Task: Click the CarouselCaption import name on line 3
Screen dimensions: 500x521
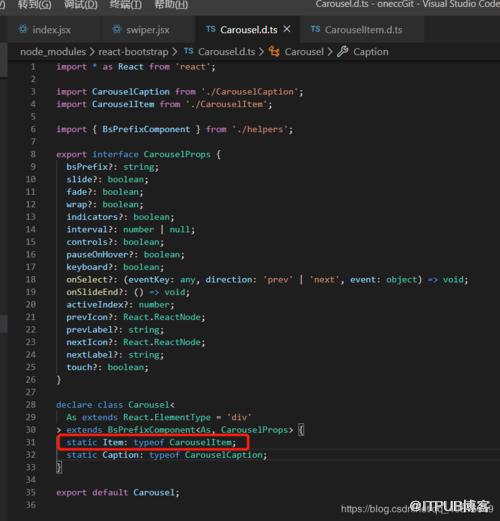Action: (131, 92)
